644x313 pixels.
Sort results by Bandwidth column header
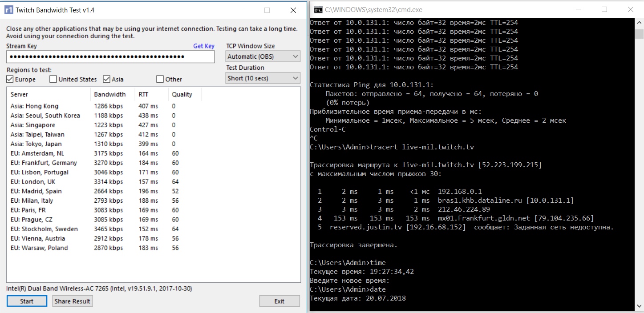(110, 94)
